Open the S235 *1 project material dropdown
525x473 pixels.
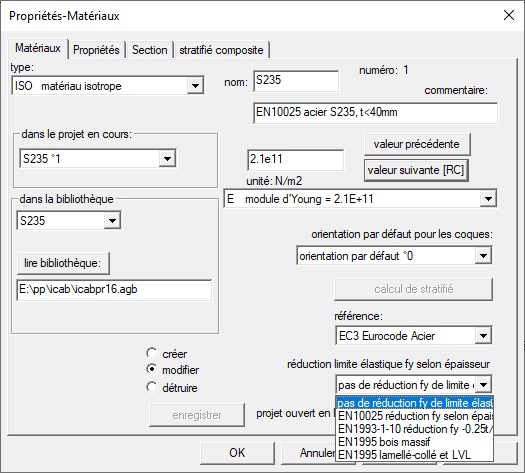(x=167, y=158)
